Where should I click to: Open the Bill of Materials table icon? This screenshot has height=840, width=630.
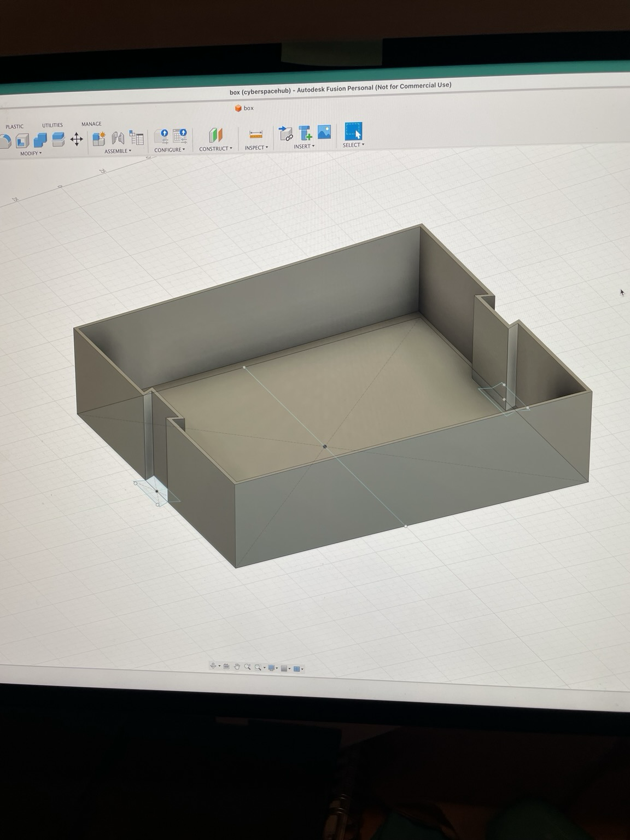(136, 138)
